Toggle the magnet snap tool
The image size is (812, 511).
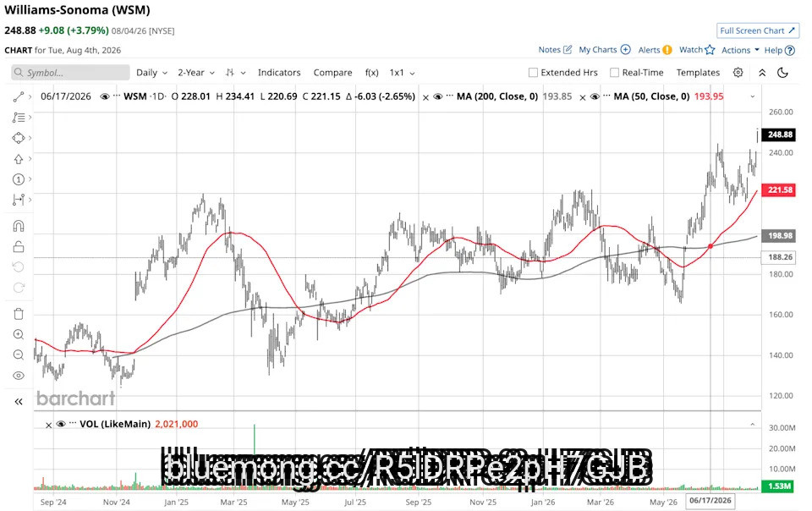click(18, 226)
